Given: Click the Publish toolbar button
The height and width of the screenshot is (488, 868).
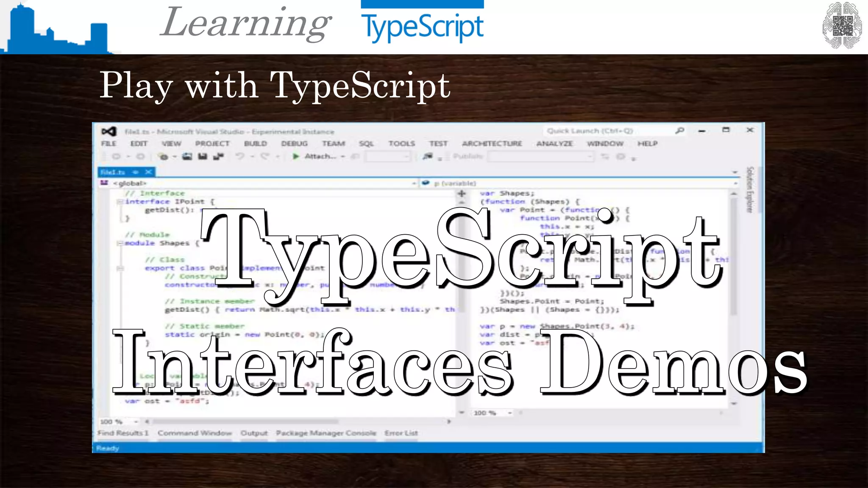Looking at the screenshot, I should pyautogui.click(x=468, y=156).
